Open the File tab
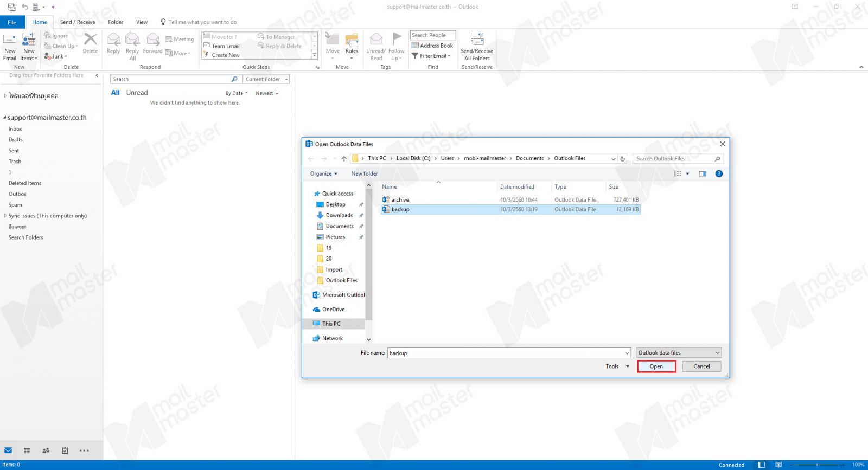Image resolution: width=868 pixels, height=470 pixels. click(x=12, y=22)
